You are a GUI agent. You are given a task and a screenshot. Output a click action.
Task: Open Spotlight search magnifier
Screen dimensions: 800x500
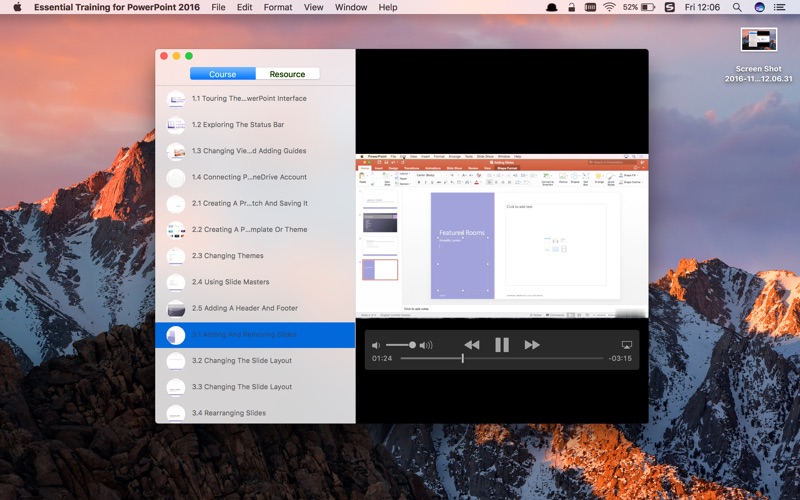pos(737,7)
